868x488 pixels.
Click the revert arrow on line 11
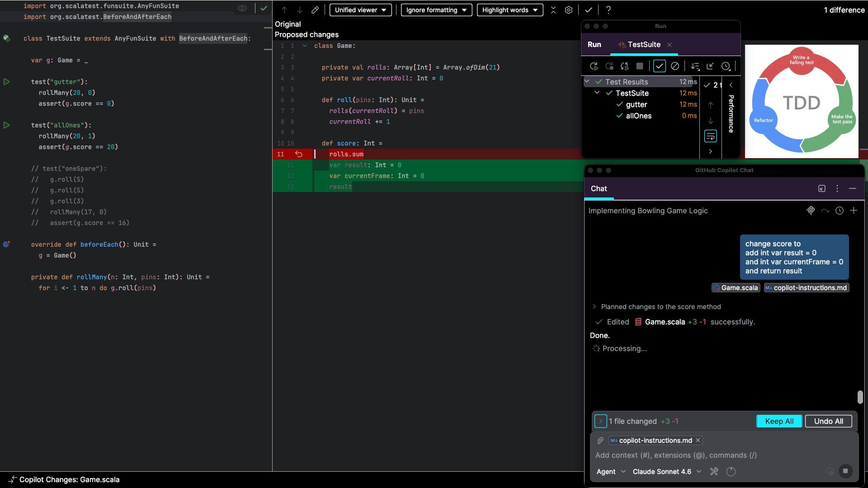click(298, 154)
